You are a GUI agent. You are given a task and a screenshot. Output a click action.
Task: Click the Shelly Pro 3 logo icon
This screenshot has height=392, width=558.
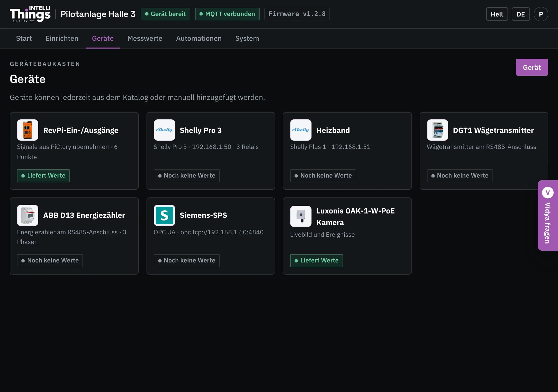pos(164,130)
